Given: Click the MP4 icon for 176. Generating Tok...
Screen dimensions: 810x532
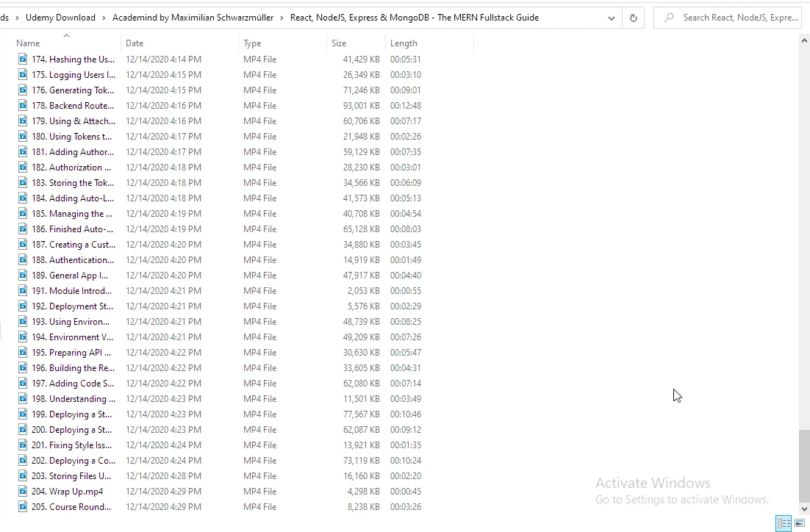Looking at the screenshot, I should pyautogui.click(x=23, y=90).
